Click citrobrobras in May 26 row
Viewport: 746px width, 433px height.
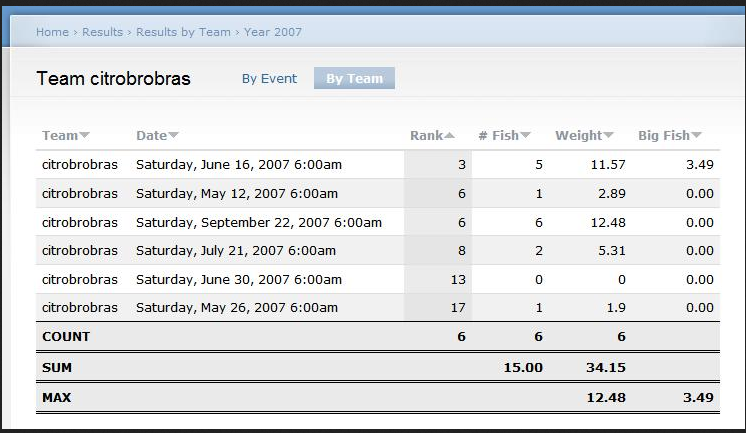tap(79, 308)
